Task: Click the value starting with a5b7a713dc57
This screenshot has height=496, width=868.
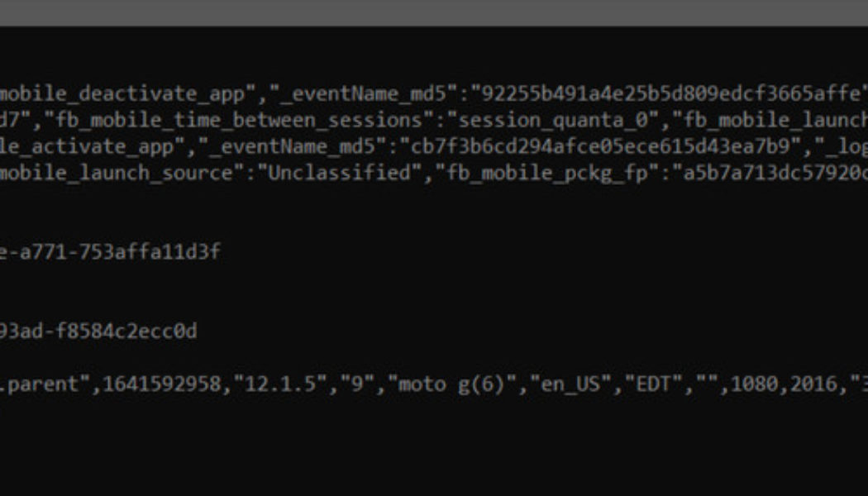Action: tap(773, 173)
